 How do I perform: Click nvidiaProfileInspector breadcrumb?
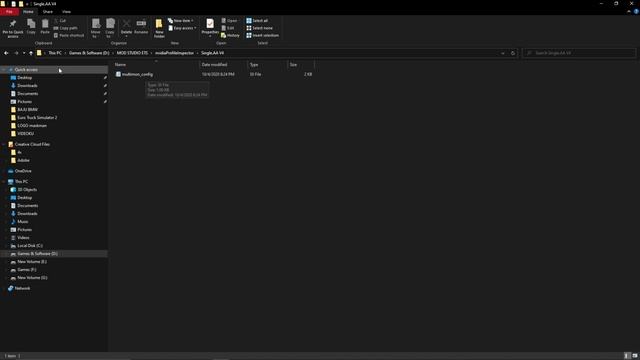pyautogui.click(x=174, y=53)
